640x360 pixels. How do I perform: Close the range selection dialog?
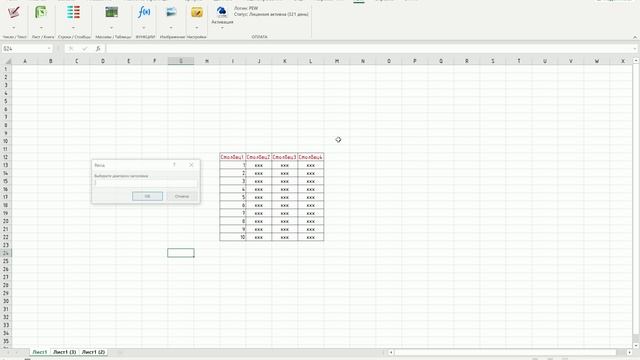point(191,165)
